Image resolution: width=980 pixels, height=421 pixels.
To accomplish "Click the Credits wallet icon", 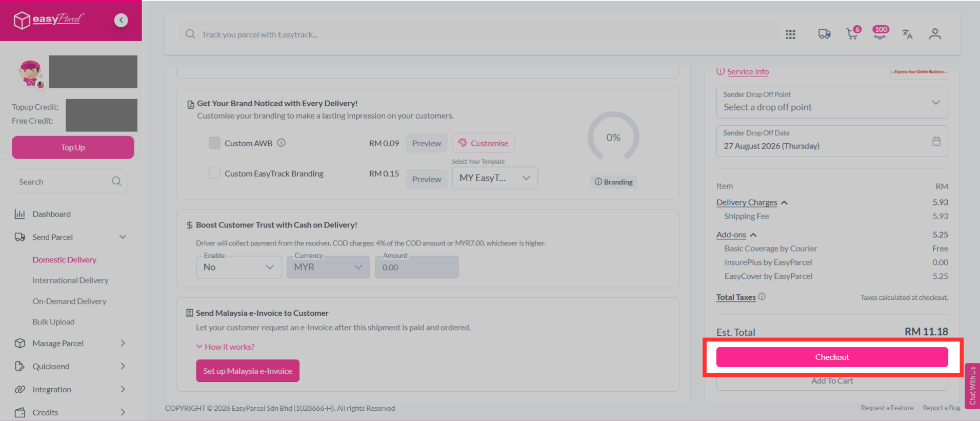I will tap(20, 412).
